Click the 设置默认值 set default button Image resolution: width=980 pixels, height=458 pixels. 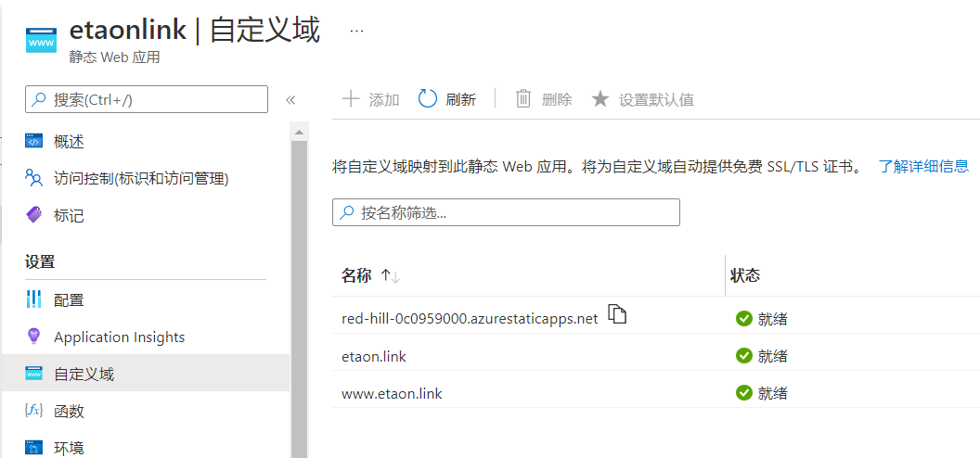pyautogui.click(x=643, y=99)
